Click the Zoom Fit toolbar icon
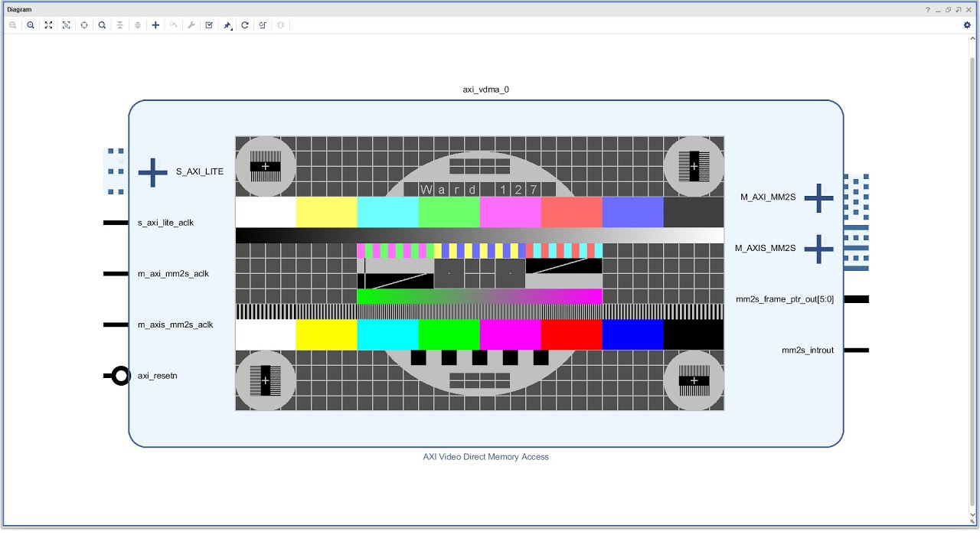 point(48,25)
